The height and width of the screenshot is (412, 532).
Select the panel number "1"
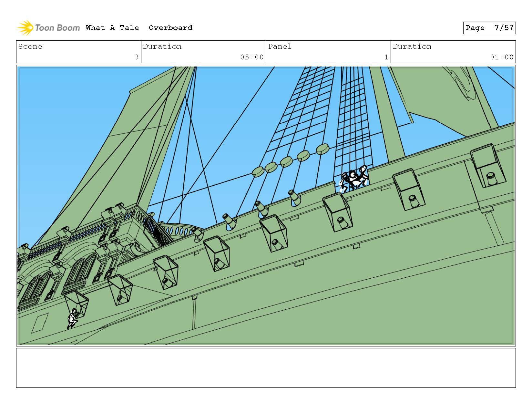pos(386,57)
